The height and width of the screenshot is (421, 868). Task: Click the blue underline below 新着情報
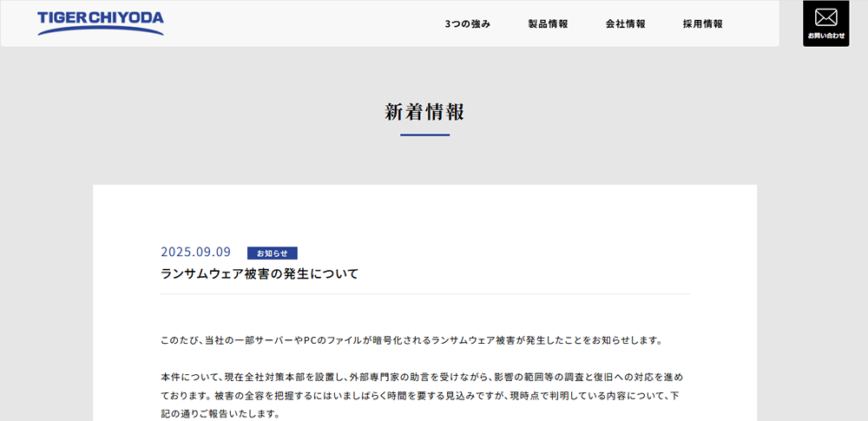point(424,135)
